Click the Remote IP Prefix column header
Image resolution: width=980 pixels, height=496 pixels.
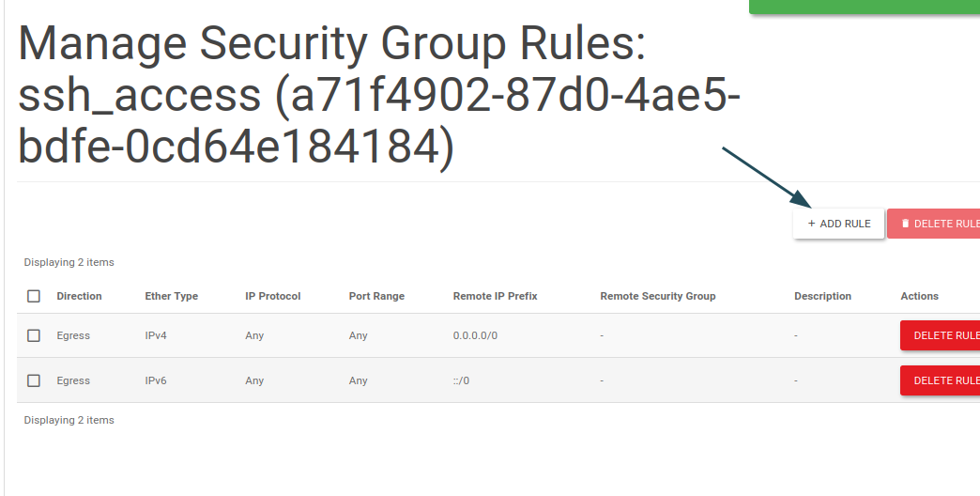(x=495, y=296)
